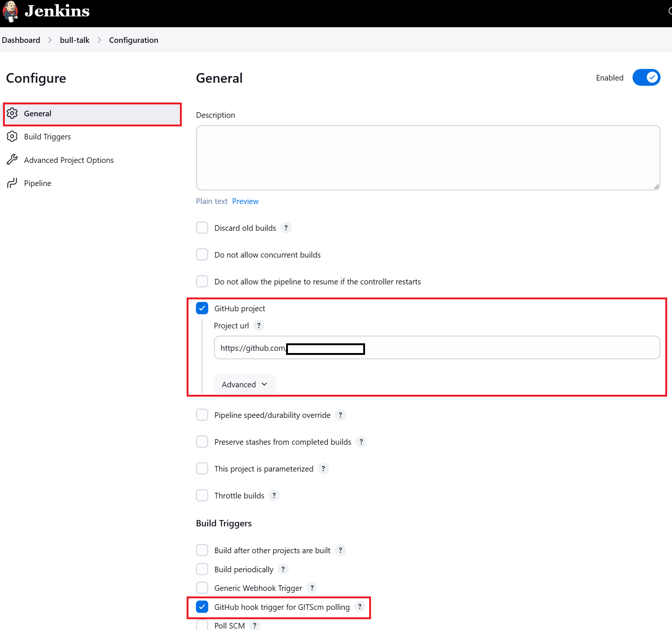Check Build periodically
Screen dimensions: 672x630
[x=202, y=569]
